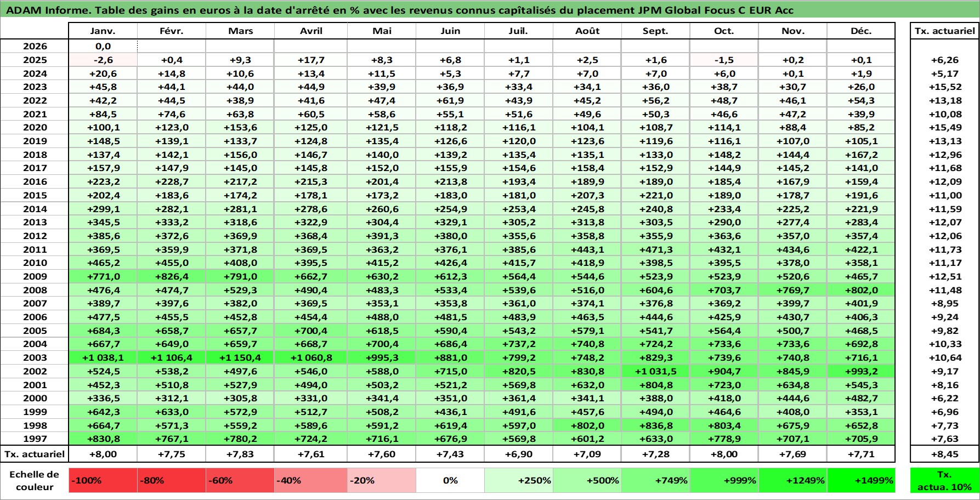Click the -2,6 cell in 2025 row
The image size is (980, 500).
pos(103,60)
